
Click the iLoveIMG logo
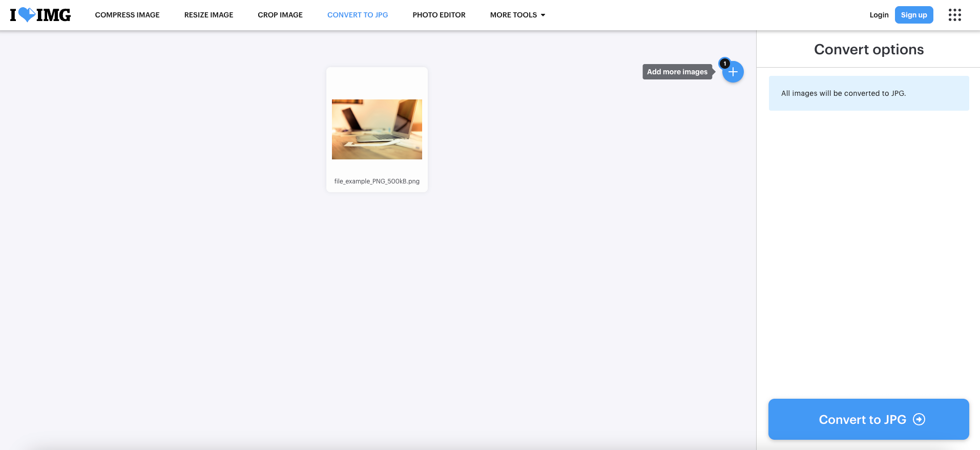click(x=40, y=15)
